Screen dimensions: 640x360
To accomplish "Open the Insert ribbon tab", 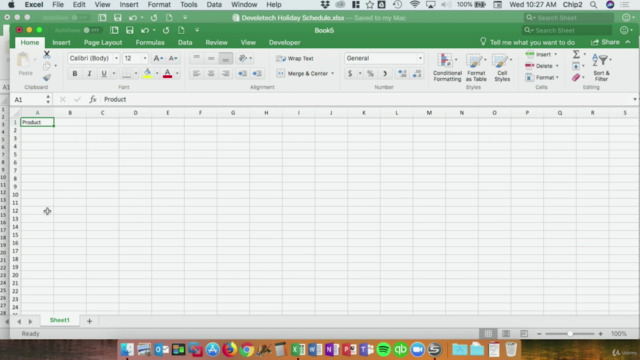I will coord(61,42).
